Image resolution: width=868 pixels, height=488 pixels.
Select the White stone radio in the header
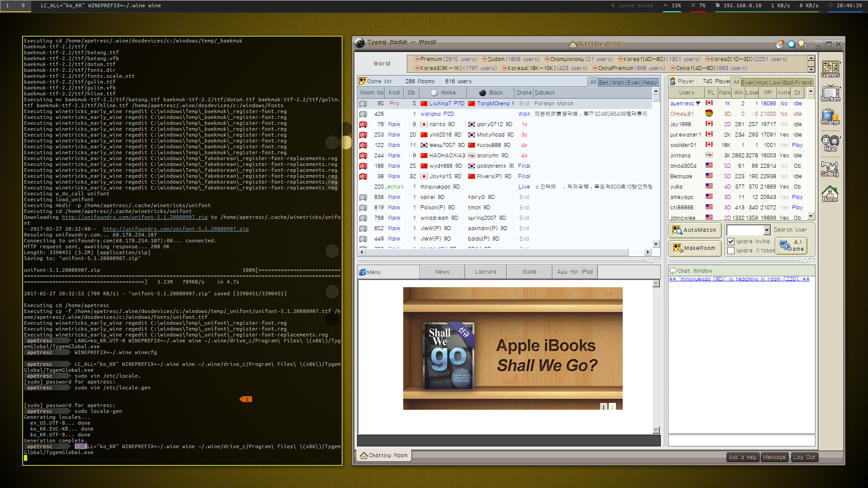(x=434, y=92)
